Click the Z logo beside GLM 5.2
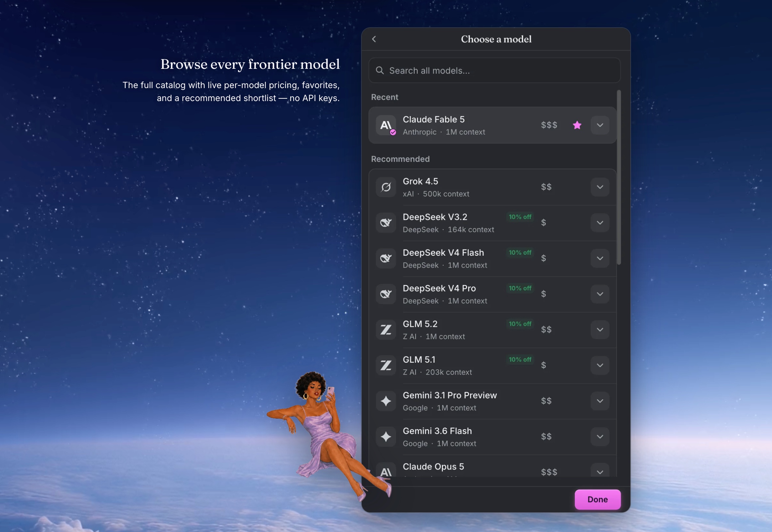This screenshot has height=532, width=772. (x=386, y=330)
